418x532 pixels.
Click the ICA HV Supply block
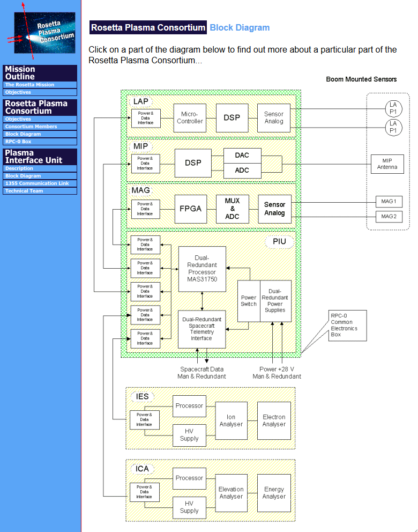click(x=189, y=507)
